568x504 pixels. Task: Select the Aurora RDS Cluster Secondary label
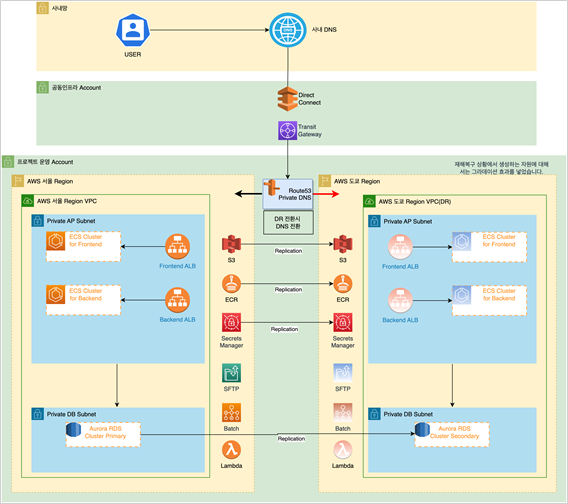(455, 432)
